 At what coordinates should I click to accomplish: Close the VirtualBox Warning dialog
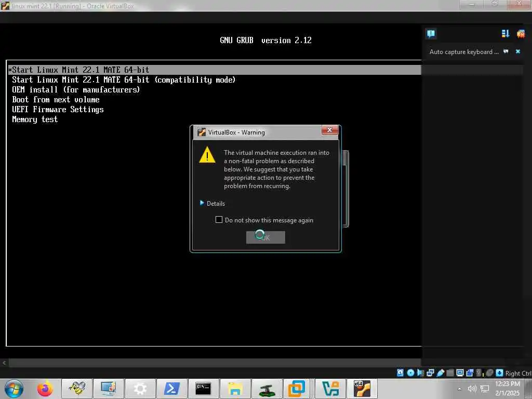click(x=329, y=130)
